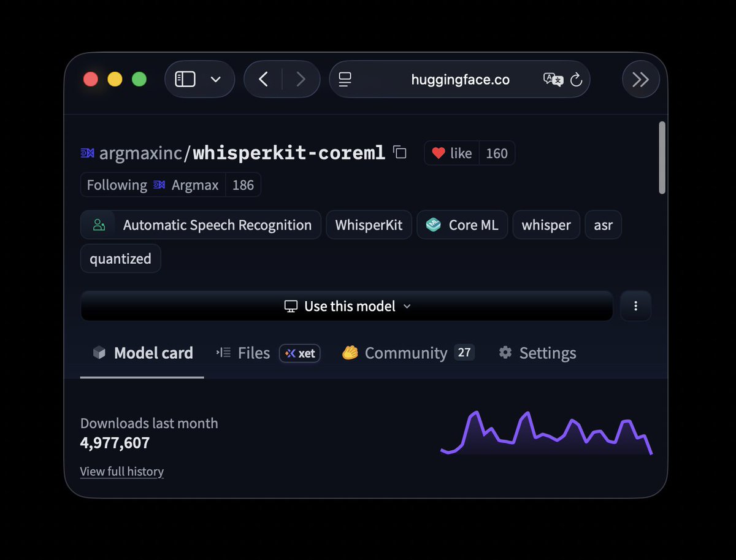Click View full history link

pos(122,471)
